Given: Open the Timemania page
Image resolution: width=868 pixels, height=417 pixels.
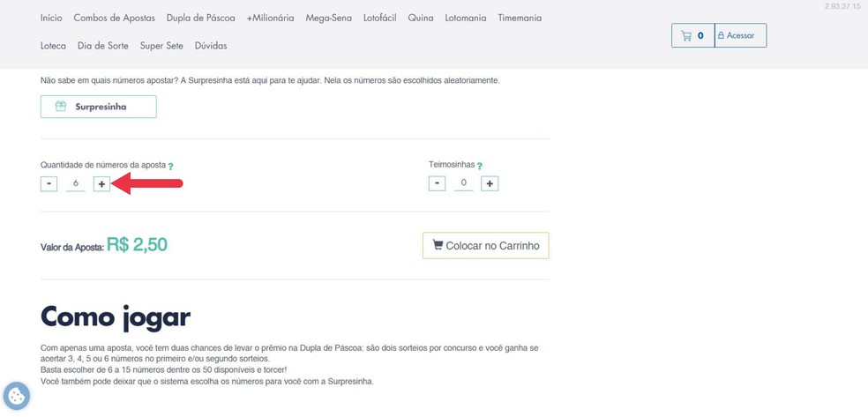Looking at the screenshot, I should [x=520, y=18].
